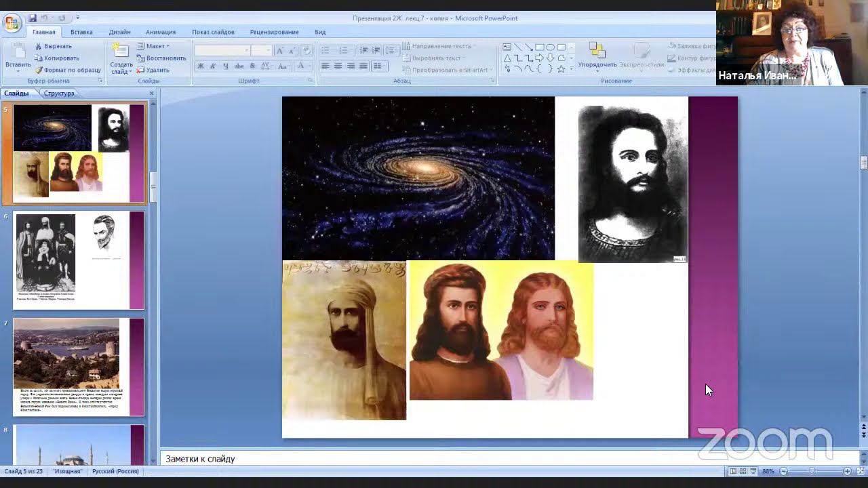Open the Абзац dialog launcher
868x488 pixels.
[x=493, y=81]
